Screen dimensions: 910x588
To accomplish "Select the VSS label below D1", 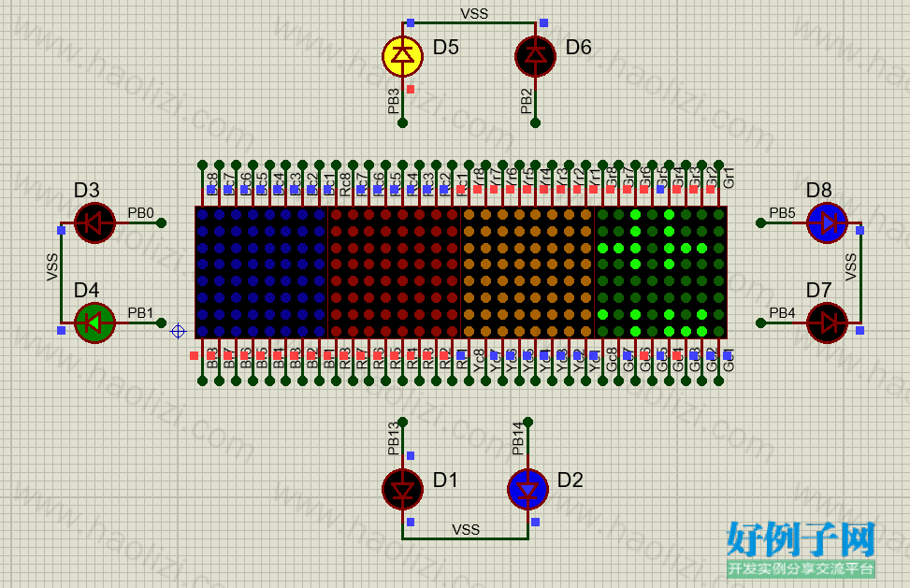I will pos(466,529).
